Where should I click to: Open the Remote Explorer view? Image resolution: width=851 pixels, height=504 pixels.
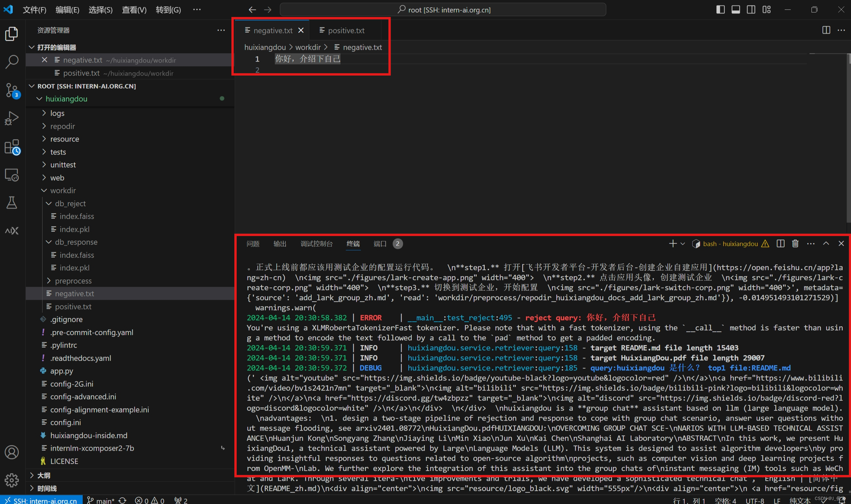(12, 175)
